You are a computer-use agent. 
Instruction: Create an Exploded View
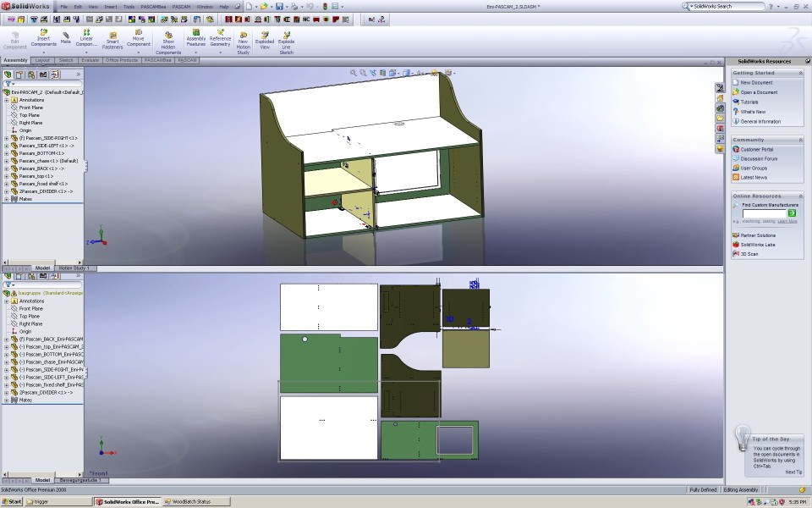[265, 40]
